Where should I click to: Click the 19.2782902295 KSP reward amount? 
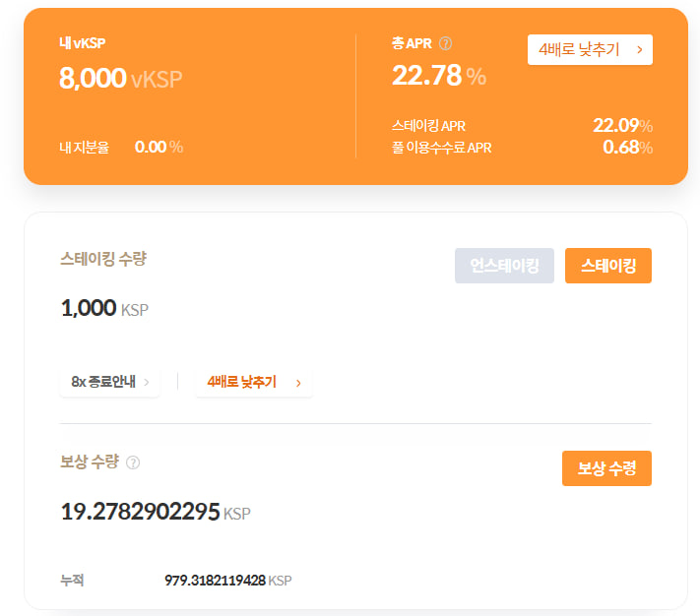point(156,512)
